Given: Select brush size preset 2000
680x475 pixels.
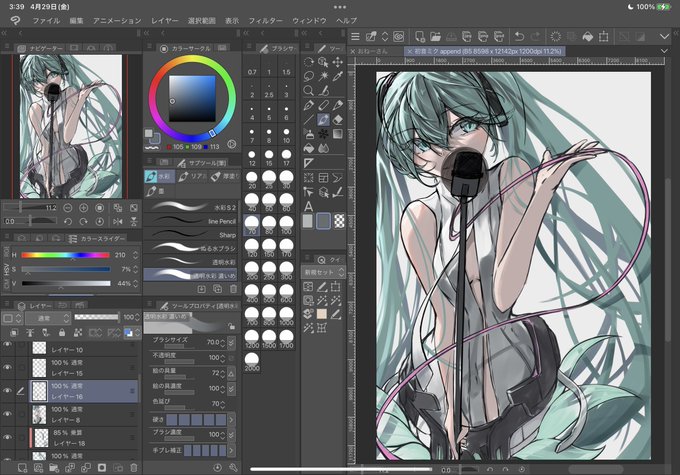Looking at the screenshot, I should click(252, 362).
